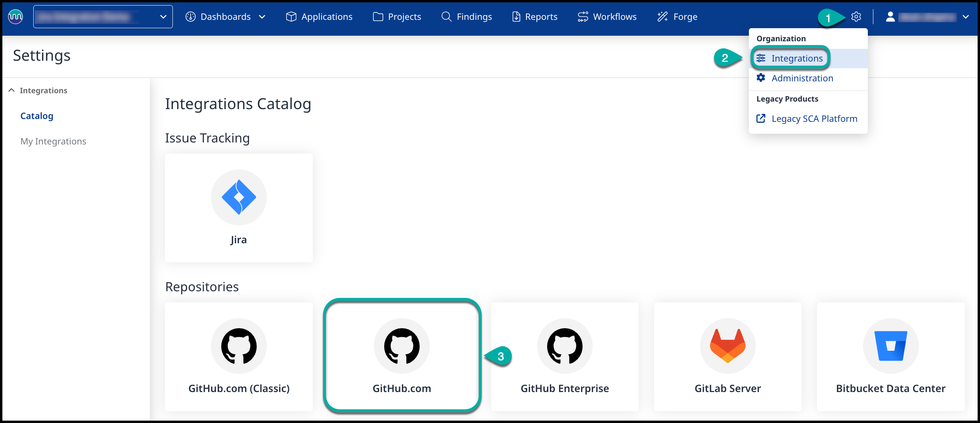Open the Jira integration card

coord(239,208)
